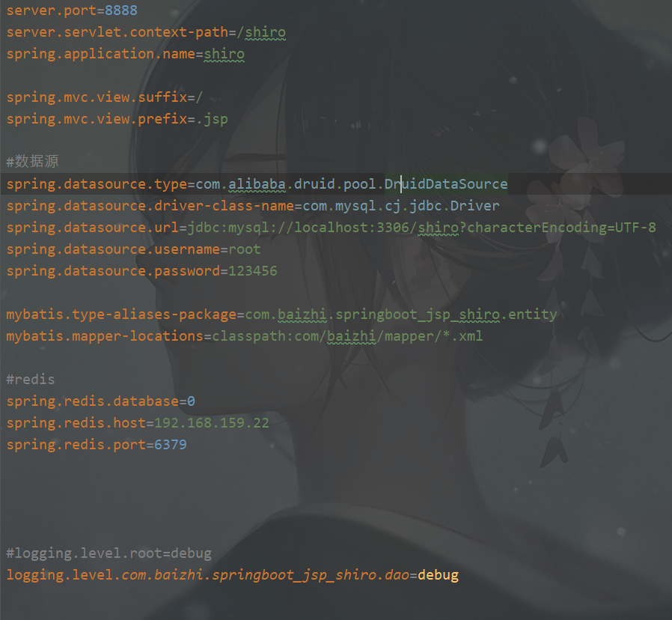Click the datasource username value root
The image size is (672, 620).
[244, 249]
